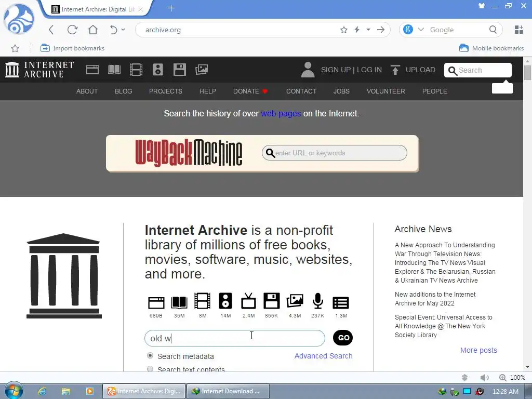Open the Audio speaker icon in the top navigation bar
Viewport: 532px width, 399px height.
158,70
